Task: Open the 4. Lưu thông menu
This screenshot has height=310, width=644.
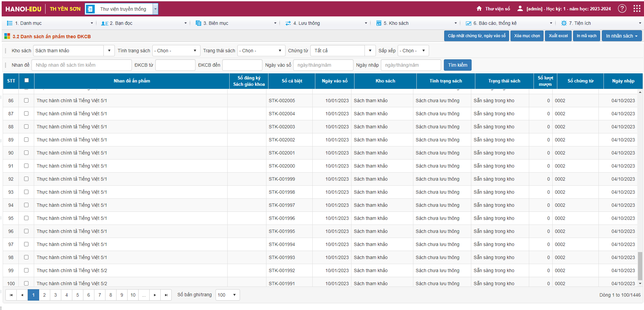Action: [x=326, y=23]
